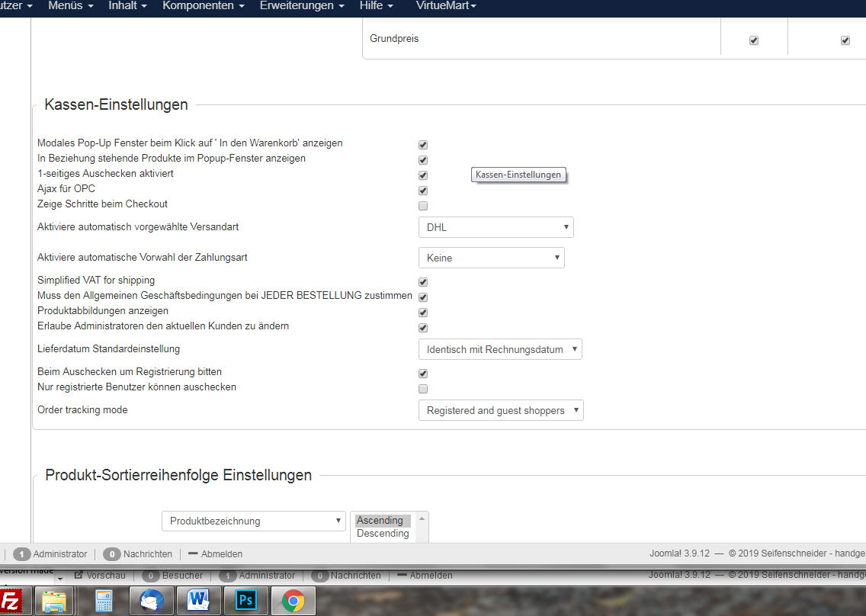Check Nur registrierte Benutzer können auschecken

423,389
